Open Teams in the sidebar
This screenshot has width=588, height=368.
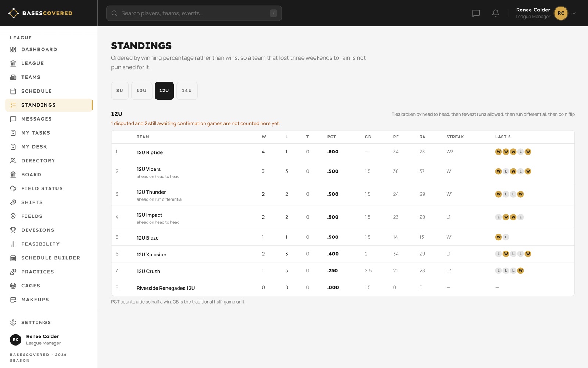[49, 77]
